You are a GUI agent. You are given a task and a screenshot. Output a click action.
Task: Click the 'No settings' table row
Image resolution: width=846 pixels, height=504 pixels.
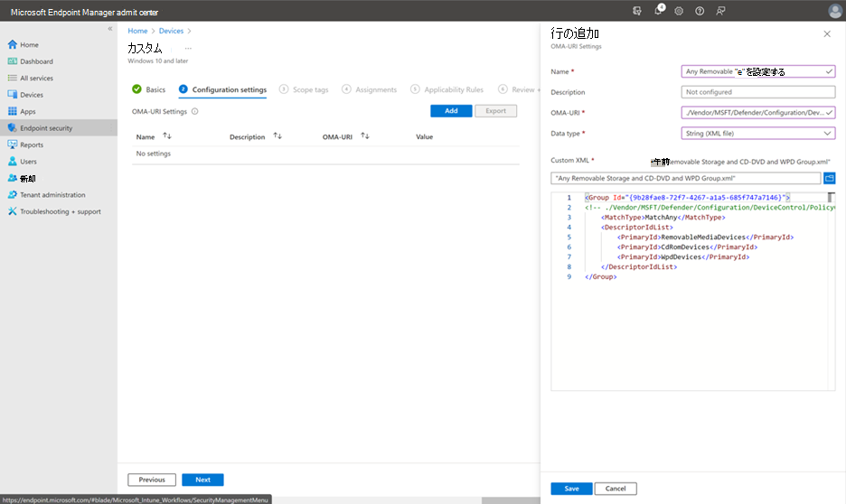point(325,154)
